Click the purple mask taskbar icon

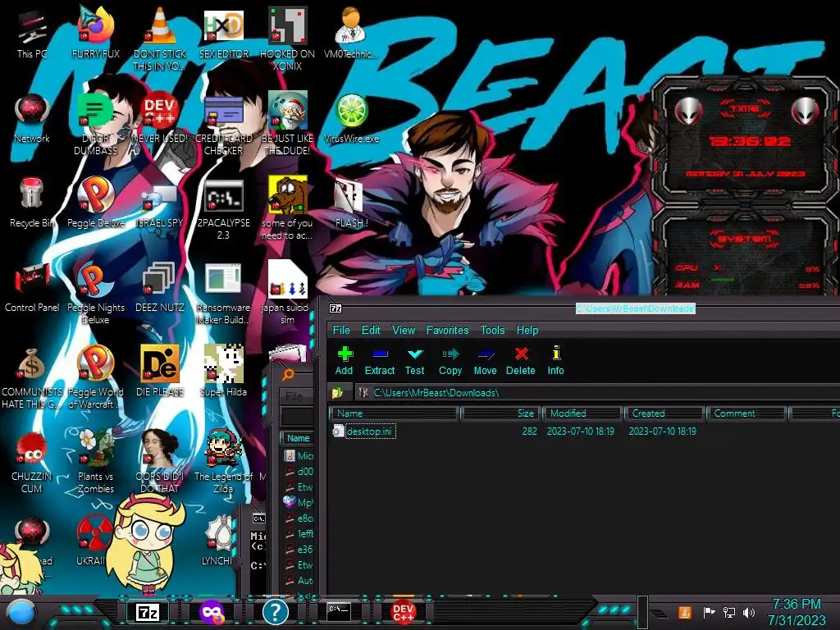[x=212, y=612]
